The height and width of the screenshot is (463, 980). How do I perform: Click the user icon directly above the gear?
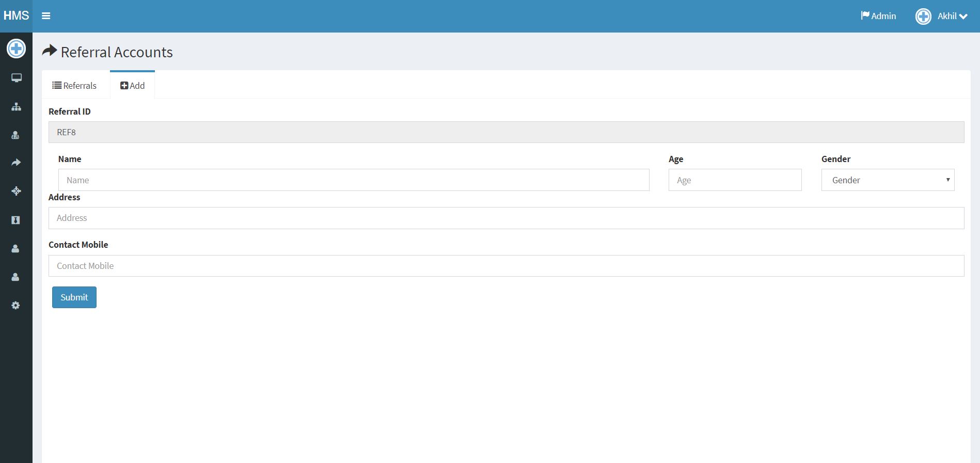tap(15, 277)
